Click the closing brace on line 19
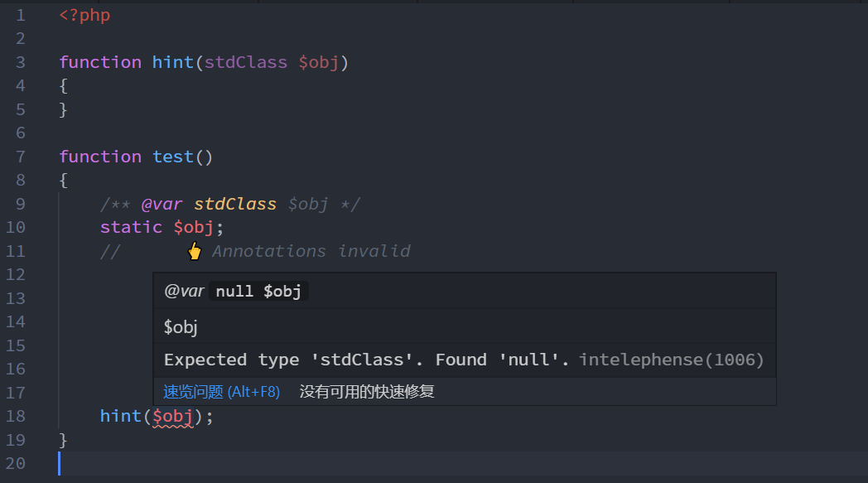The image size is (868, 483). 62,439
